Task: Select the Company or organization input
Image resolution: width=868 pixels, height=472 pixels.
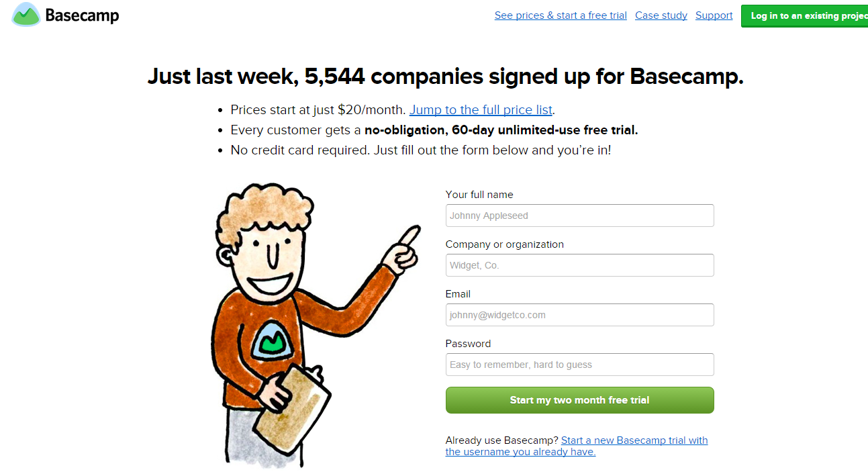Action: coord(579,265)
